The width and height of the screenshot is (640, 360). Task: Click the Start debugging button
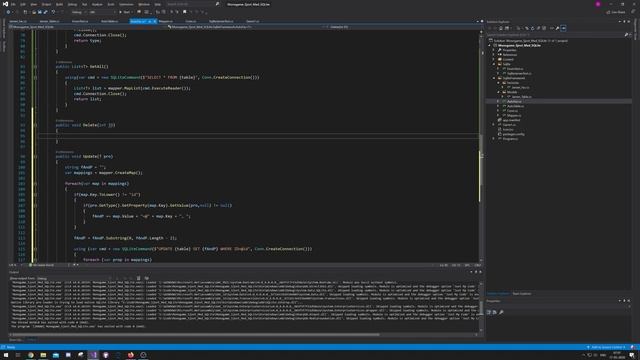pyautogui.click(x=124, y=12)
